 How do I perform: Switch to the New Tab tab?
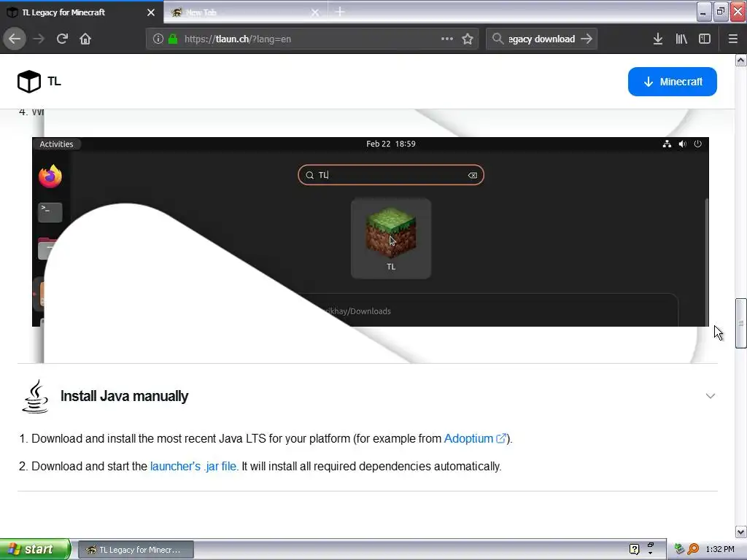[x=245, y=12]
